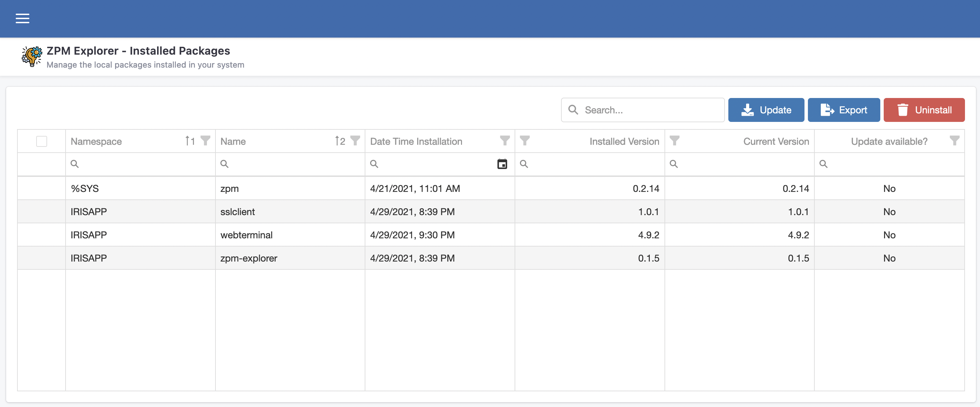Viewport: 980px width, 407px height.
Task: Toggle the select-all checkbox in header
Action: (x=41, y=141)
